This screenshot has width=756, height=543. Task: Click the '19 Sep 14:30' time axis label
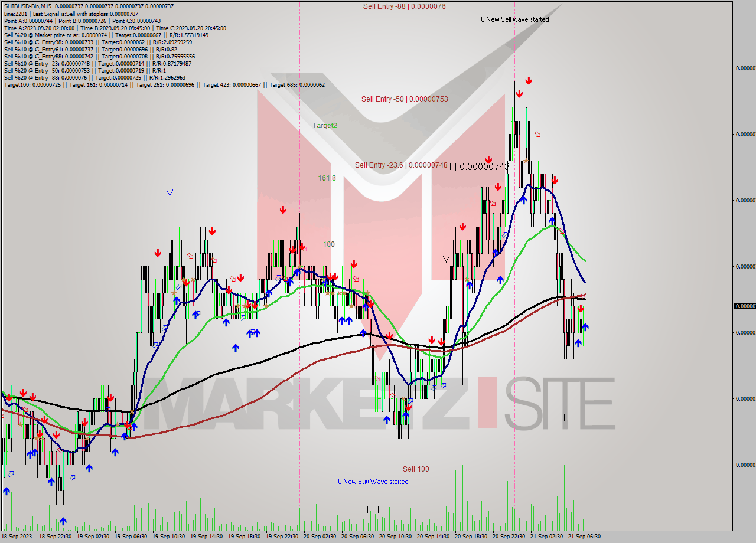click(207, 537)
